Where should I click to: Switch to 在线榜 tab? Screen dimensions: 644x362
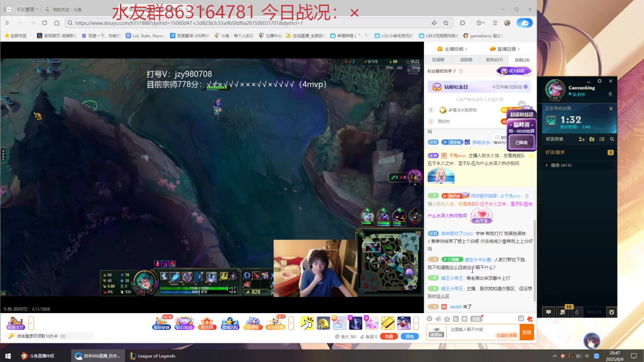tap(438, 60)
